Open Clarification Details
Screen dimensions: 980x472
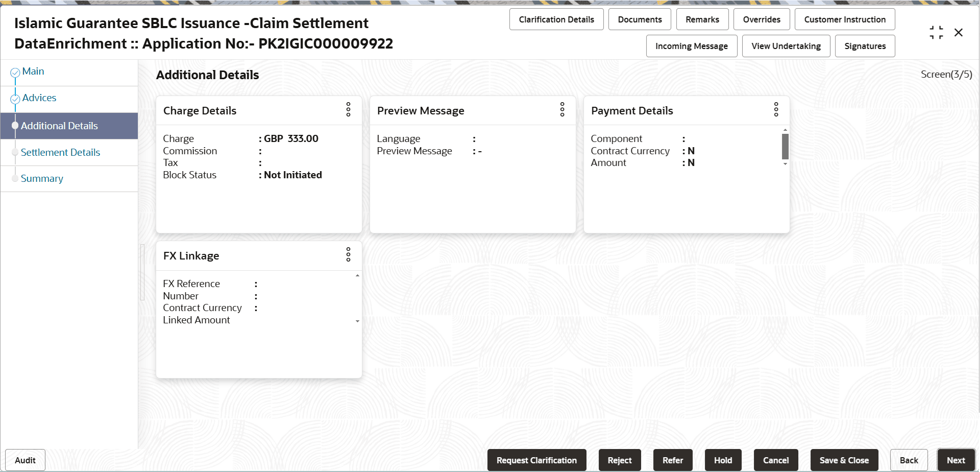(x=556, y=19)
